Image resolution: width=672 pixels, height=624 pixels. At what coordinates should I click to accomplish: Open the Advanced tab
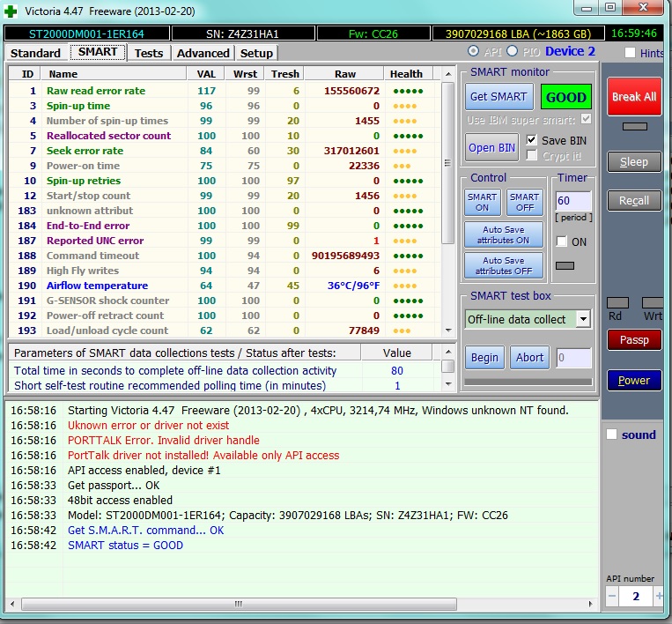[203, 53]
